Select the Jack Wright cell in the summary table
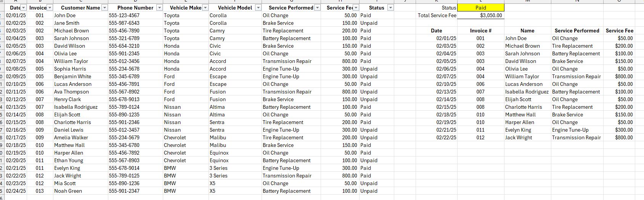The height and width of the screenshot is (200, 644). (x=519, y=137)
